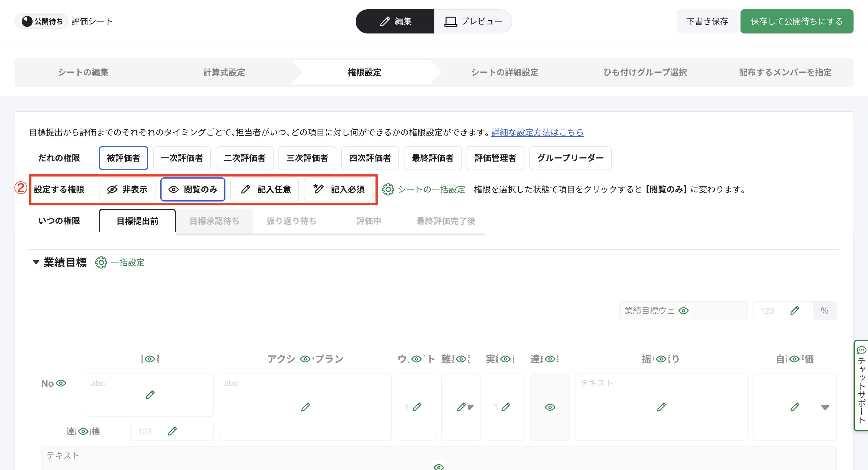Click the eye icon in the 達成率 cell
This screenshot has width=868, height=470.
(x=549, y=407)
